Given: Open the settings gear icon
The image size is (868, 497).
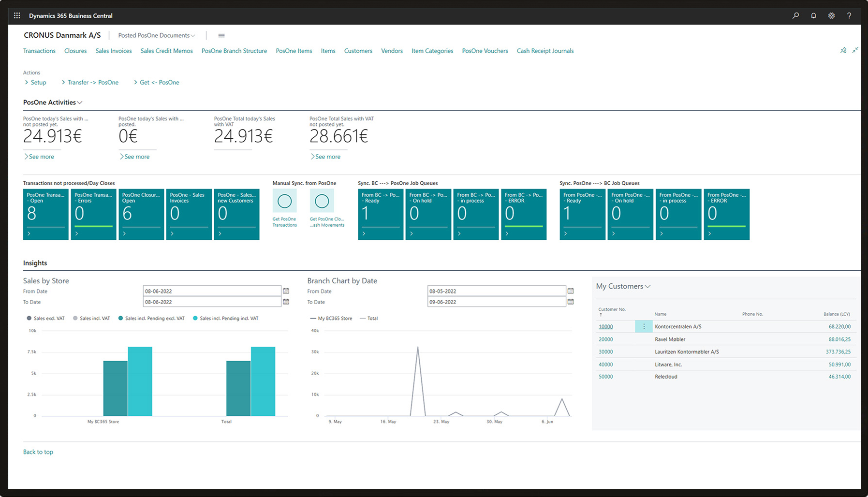Looking at the screenshot, I should coord(831,15).
